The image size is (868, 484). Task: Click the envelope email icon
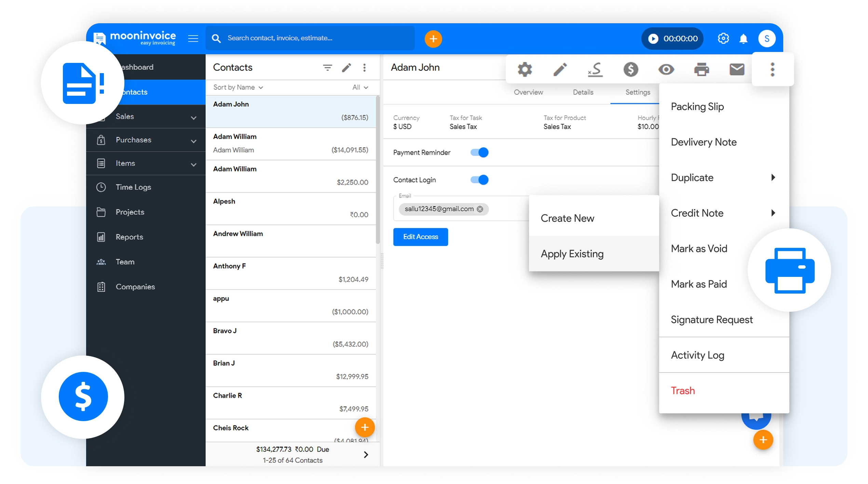pos(737,69)
